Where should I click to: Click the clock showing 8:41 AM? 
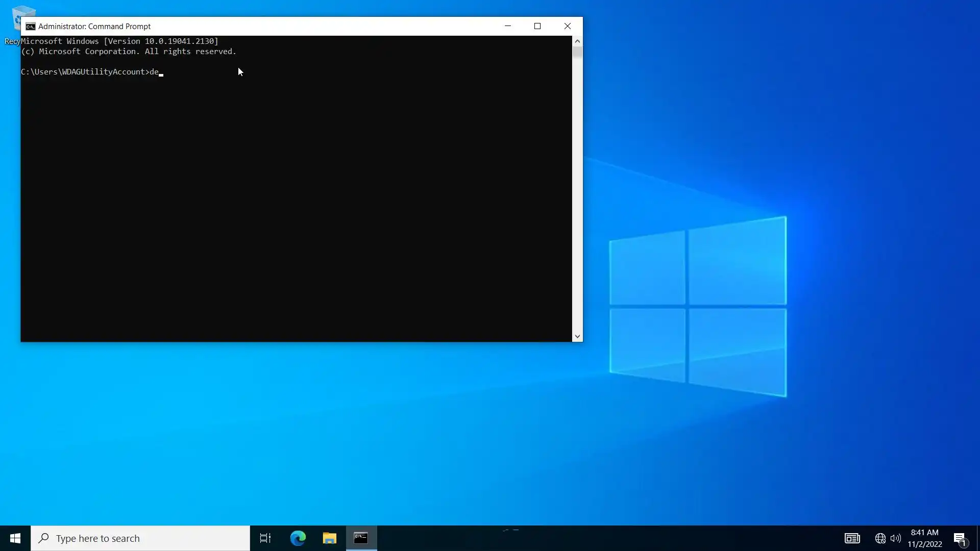click(x=924, y=538)
